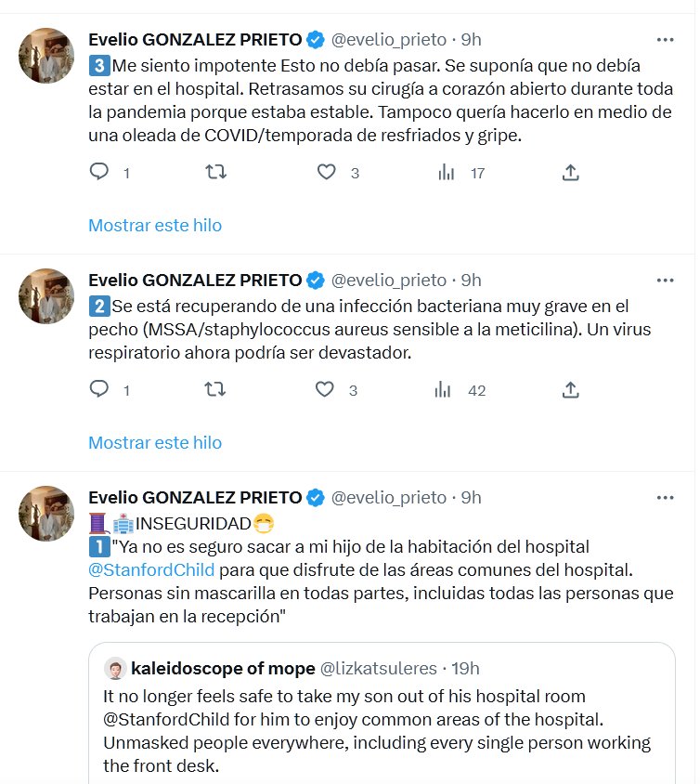Show thread under the open-heart surgery tweet
Viewport: 700px width, 784px height.
point(155,226)
